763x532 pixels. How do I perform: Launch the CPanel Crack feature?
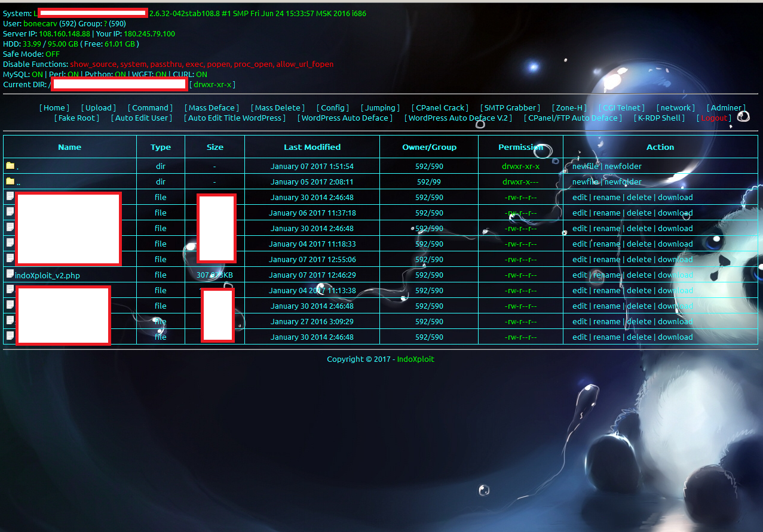(440, 107)
